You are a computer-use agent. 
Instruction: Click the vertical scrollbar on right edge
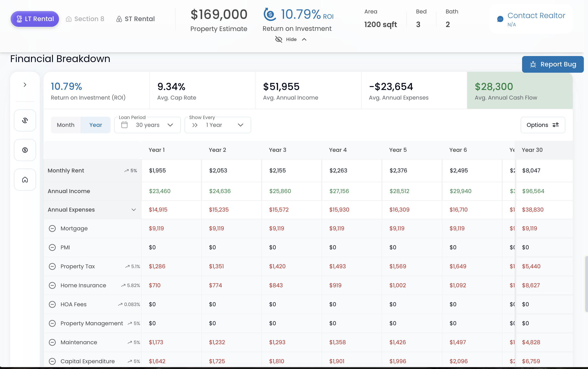click(586, 284)
